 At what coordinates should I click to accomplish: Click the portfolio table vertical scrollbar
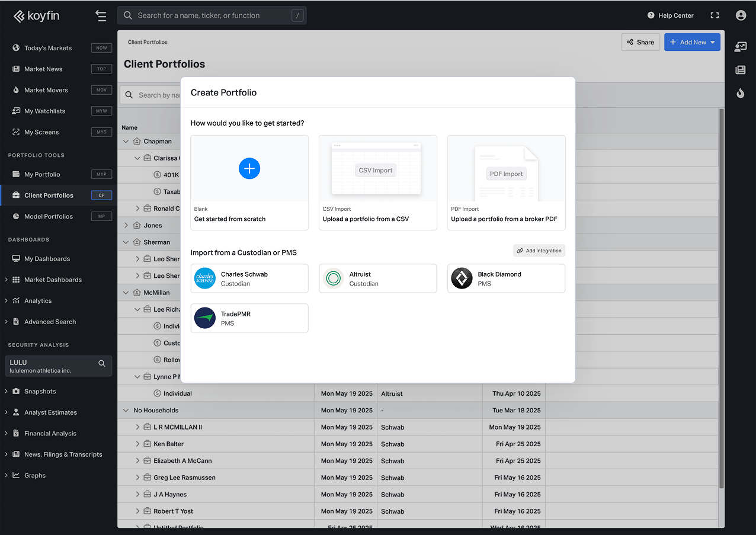721,298
